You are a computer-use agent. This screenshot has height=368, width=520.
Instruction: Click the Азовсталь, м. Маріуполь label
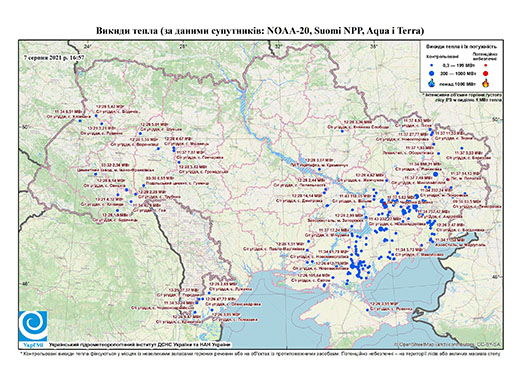point(459,245)
